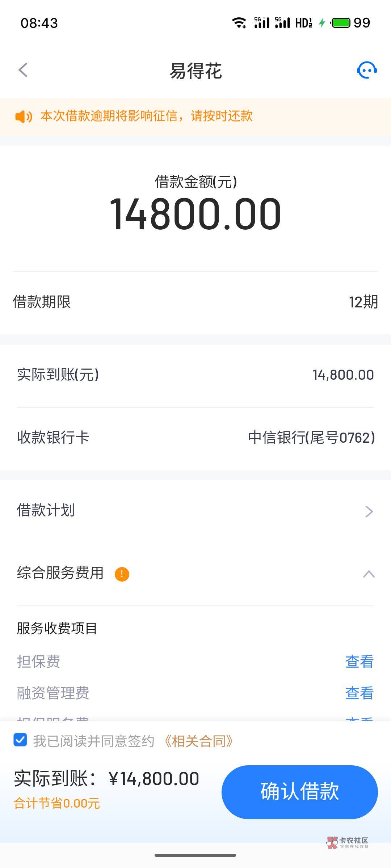391x868 pixels.
Task: View the 担保费 details
Action: point(359,661)
